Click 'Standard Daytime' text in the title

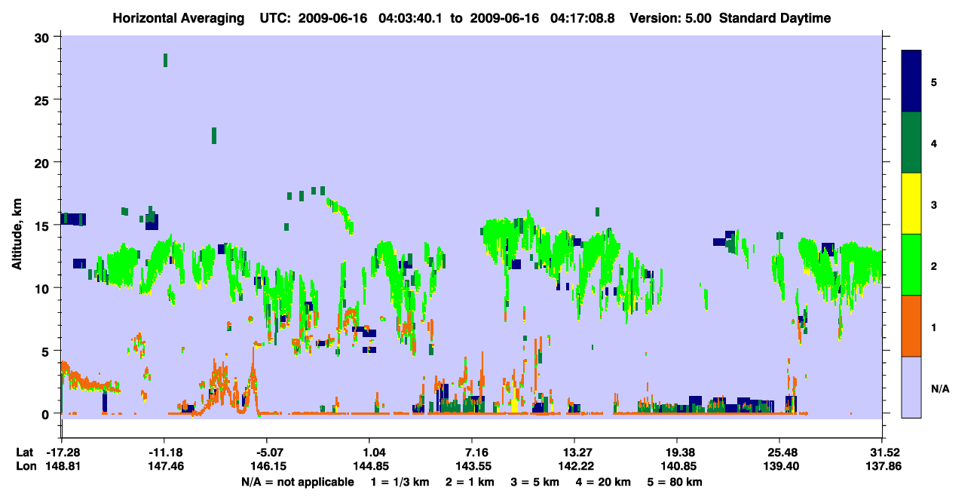pyautogui.click(x=775, y=18)
